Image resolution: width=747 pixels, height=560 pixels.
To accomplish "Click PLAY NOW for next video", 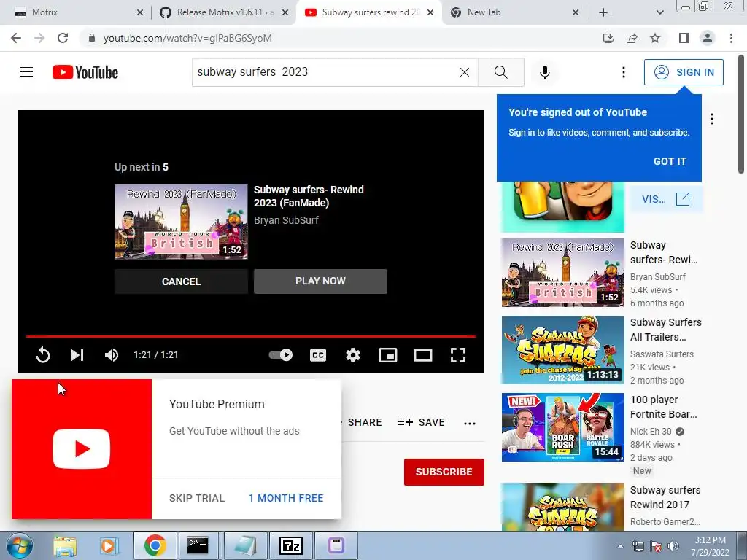I will point(321,281).
